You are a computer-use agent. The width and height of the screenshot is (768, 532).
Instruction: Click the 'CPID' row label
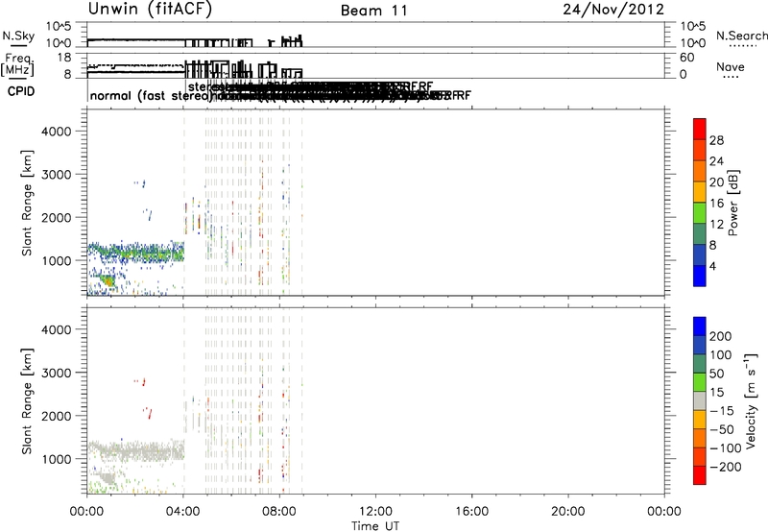pos(21,91)
